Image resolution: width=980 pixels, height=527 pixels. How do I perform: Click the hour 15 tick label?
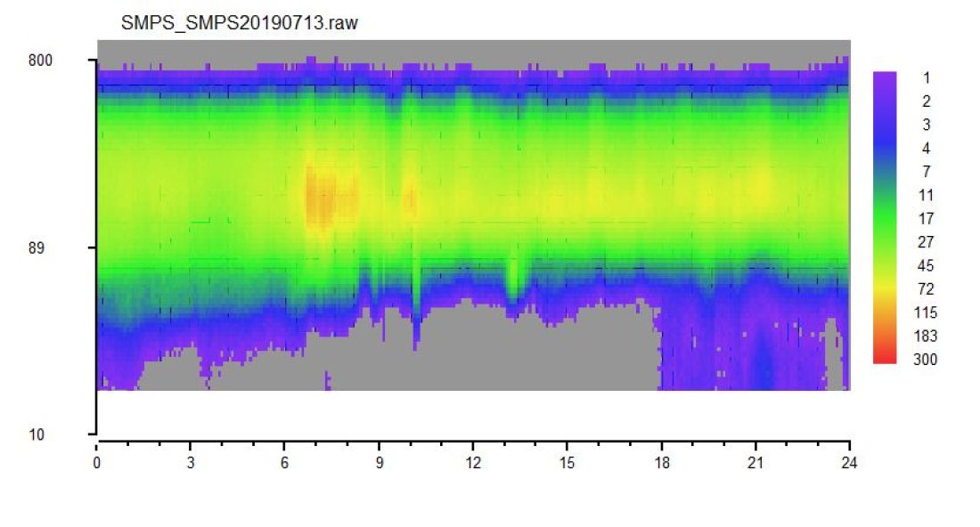pos(567,463)
